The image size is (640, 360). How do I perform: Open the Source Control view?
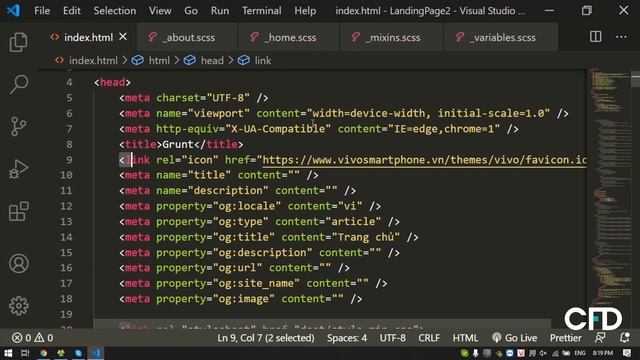pos(18,126)
